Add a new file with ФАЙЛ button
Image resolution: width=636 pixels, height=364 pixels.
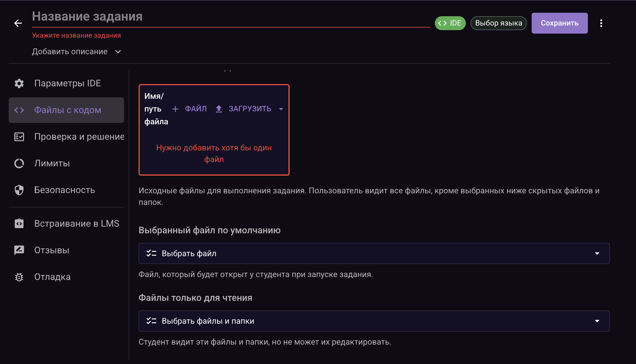pyautogui.click(x=189, y=109)
